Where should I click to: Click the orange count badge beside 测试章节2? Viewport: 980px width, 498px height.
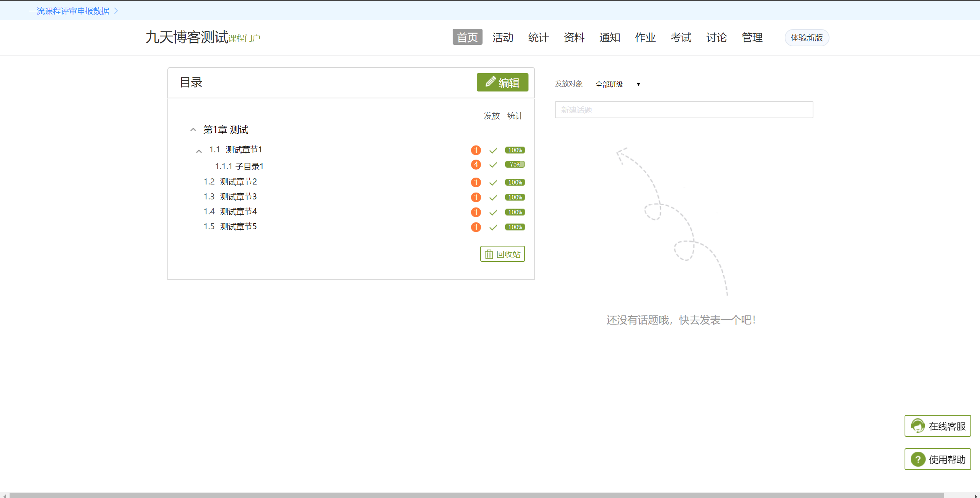pyautogui.click(x=475, y=182)
